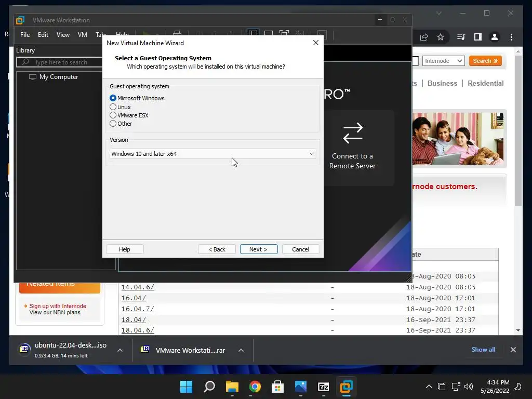Select the Linux guest OS option
This screenshot has height=399, width=532.
coord(113,107)
